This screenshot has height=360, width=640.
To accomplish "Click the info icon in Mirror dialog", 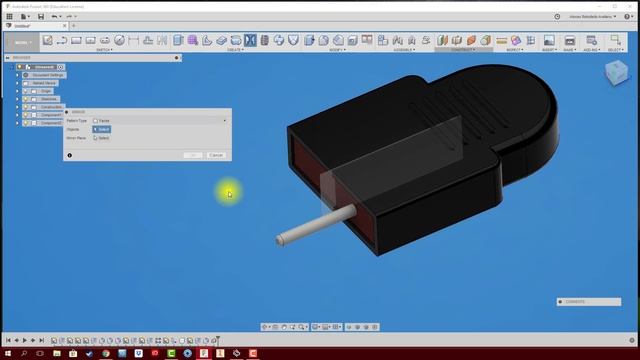I will point(70,155).
